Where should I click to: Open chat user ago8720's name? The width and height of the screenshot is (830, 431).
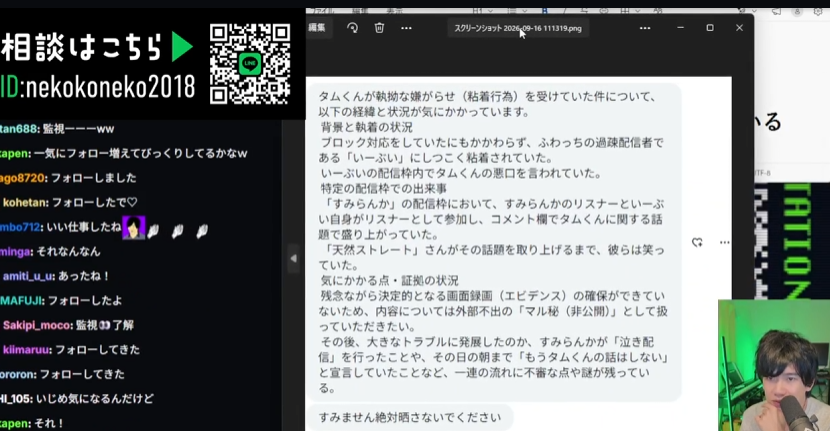(23, 178)
